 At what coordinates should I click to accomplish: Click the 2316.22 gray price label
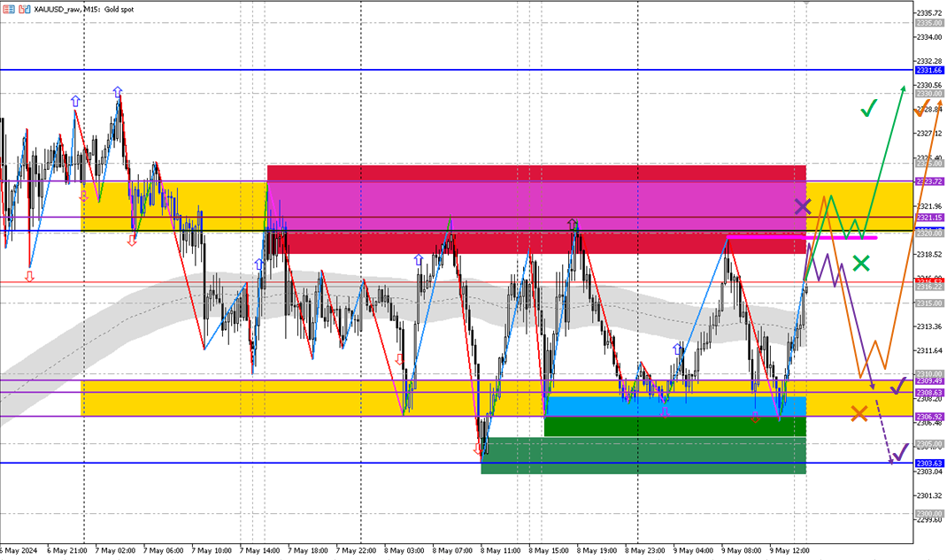coord(929,287)
